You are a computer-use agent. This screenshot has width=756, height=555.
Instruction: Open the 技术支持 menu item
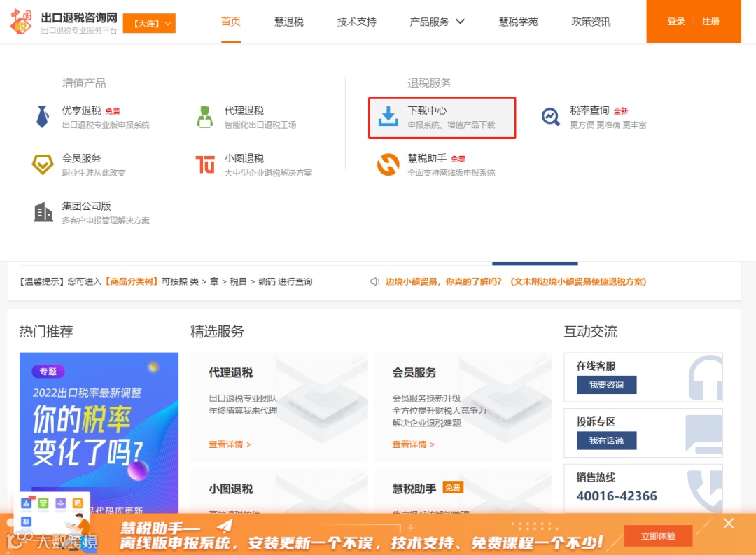pyautogui.click(x=357, y=22)
